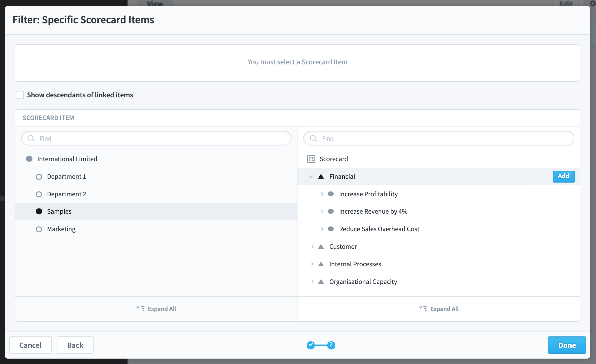This screenshot has height=364, width=596.
Task: Focus the right Find input field
Action: click(x=439, y=138)
